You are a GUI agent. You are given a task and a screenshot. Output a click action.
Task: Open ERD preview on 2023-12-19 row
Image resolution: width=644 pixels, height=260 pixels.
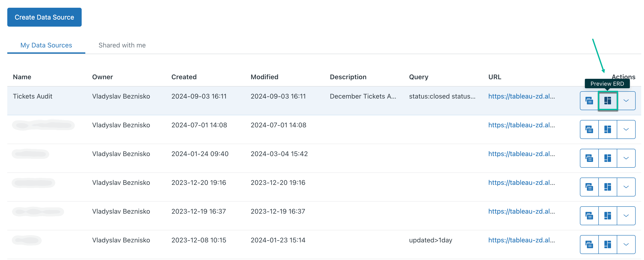click(608, 215)
